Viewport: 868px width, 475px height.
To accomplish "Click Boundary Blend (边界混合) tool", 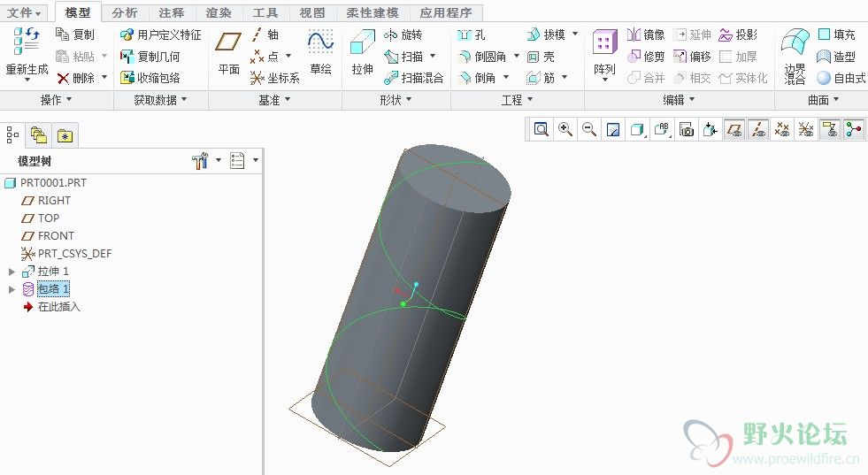I will [x=795, y=57].
